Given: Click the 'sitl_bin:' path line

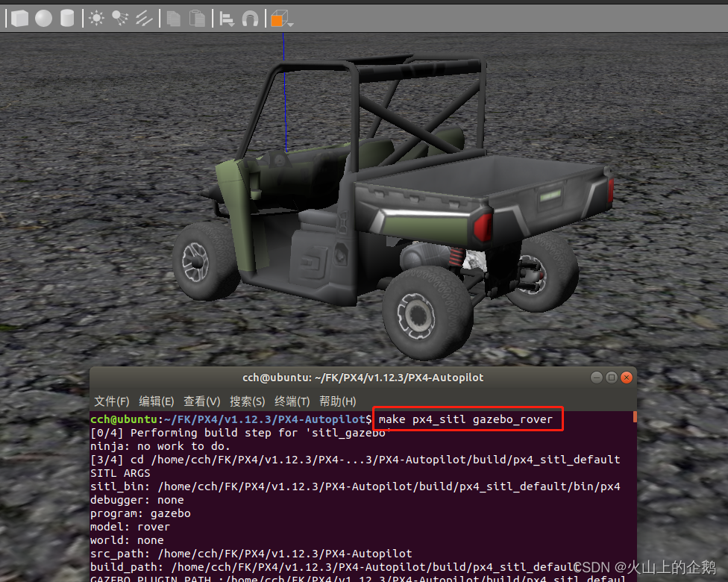Looking at the screenshot, I should point(355,486).
